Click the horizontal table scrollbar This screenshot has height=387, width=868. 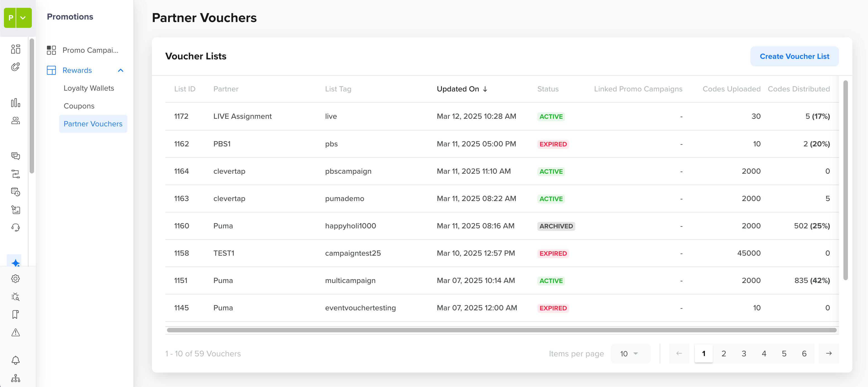501,330
